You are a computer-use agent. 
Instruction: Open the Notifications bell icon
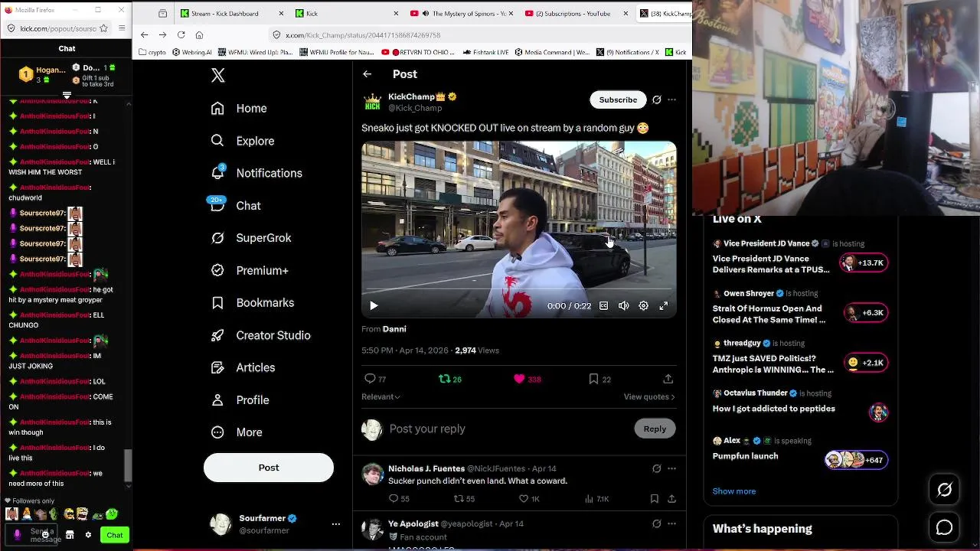point(218,173)
